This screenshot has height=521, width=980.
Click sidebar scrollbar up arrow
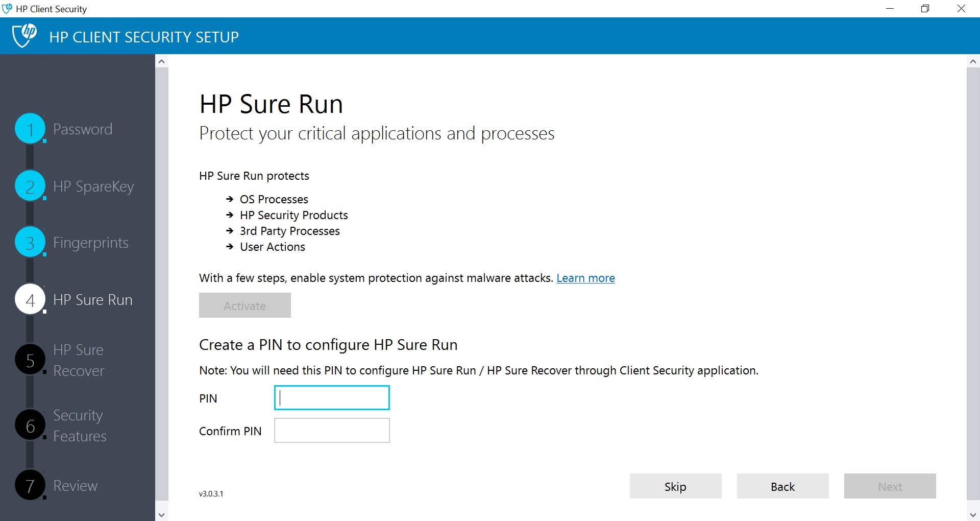point(162,61)
